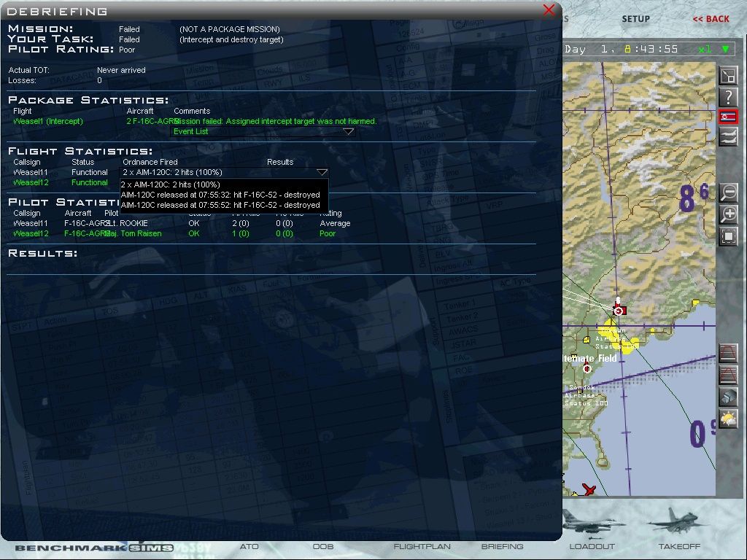Click the map resize icon above the help icon
The width and height of the screenshot is (747, 560).
tap(729, 75)
